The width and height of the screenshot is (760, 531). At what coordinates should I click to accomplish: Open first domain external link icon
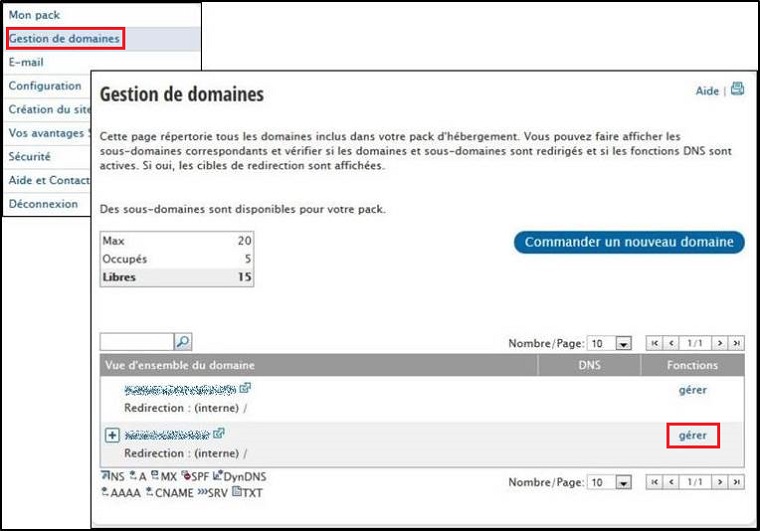245,388
